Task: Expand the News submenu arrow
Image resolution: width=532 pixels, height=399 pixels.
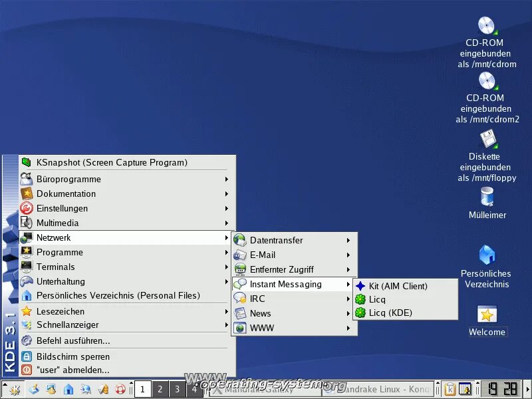Action: coord(348,313)
